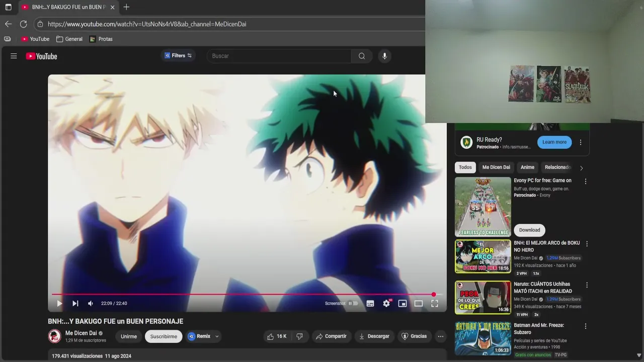Image resolution: width=644 pixels, height=362 pixels.
Task: Open options for BNH El MEJOR ARCO video
Action: (x=587, y=244)
